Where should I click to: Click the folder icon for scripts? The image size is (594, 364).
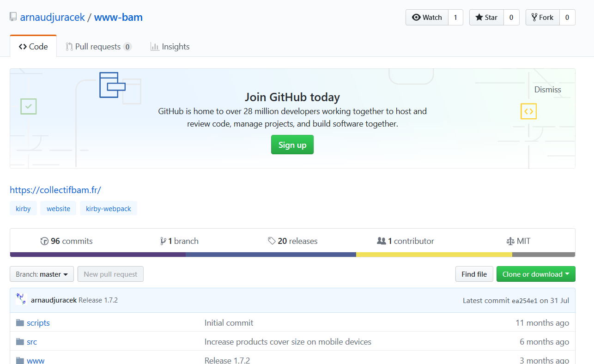(20, 323)
